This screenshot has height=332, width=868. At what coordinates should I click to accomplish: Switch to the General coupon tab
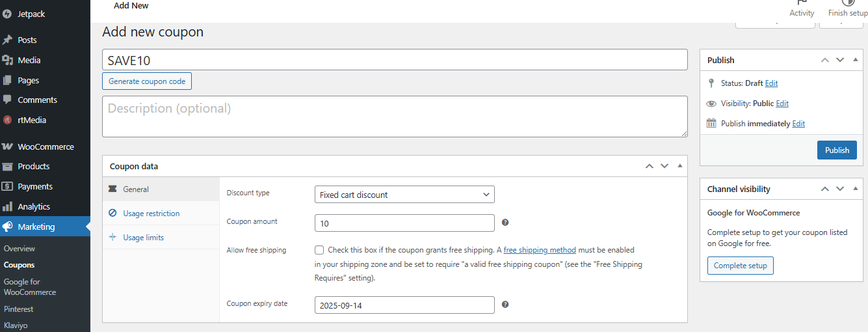(161, 189)
